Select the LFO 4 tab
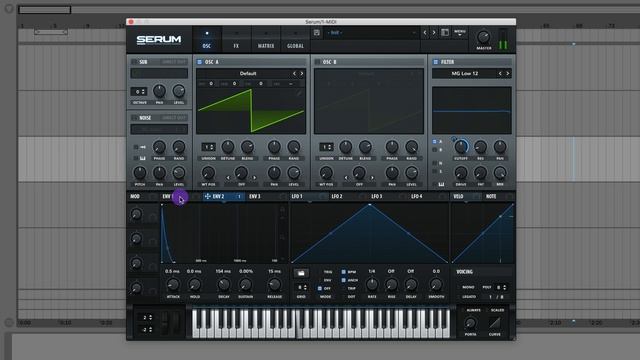This screenshot has height=360, width=640. point(428,196)
